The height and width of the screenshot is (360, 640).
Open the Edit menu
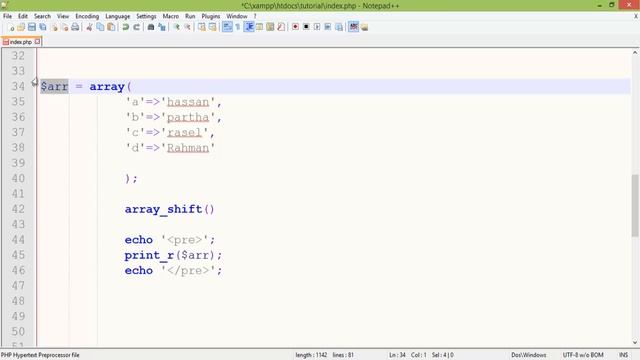pyautogui.click(x=23, y=16)
